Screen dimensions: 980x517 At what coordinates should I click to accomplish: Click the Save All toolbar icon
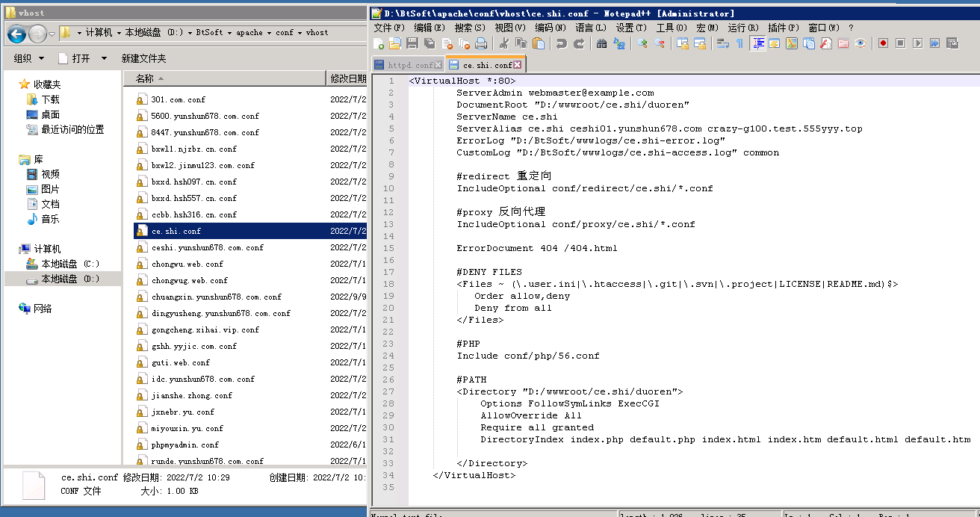coord(429,43)
